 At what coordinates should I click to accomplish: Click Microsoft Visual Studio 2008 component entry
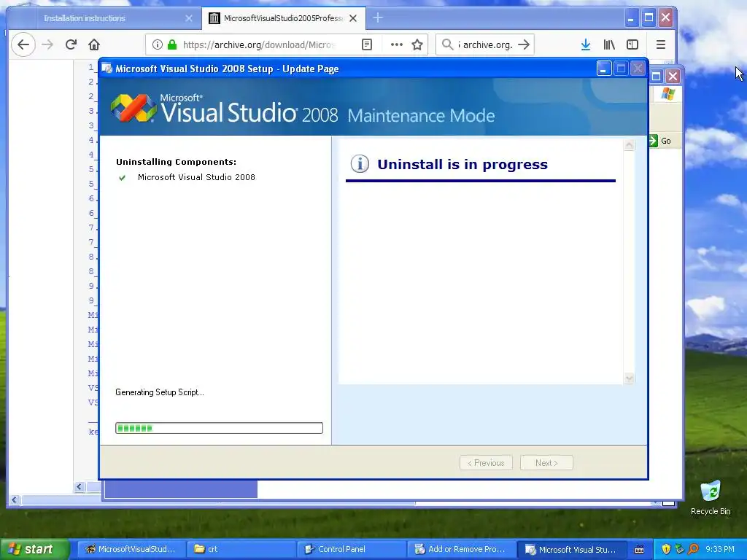click(196, 177)
